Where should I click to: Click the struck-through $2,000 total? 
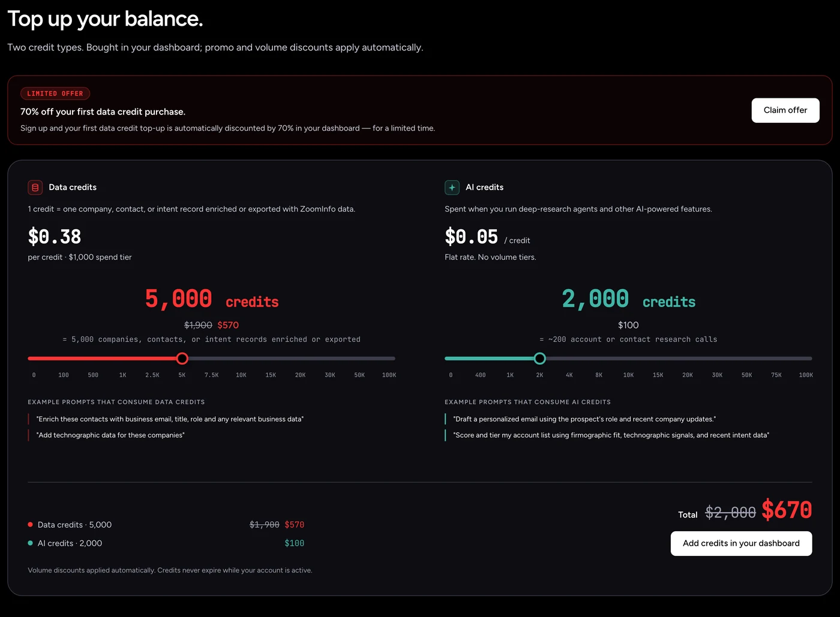tap(730, 513)
